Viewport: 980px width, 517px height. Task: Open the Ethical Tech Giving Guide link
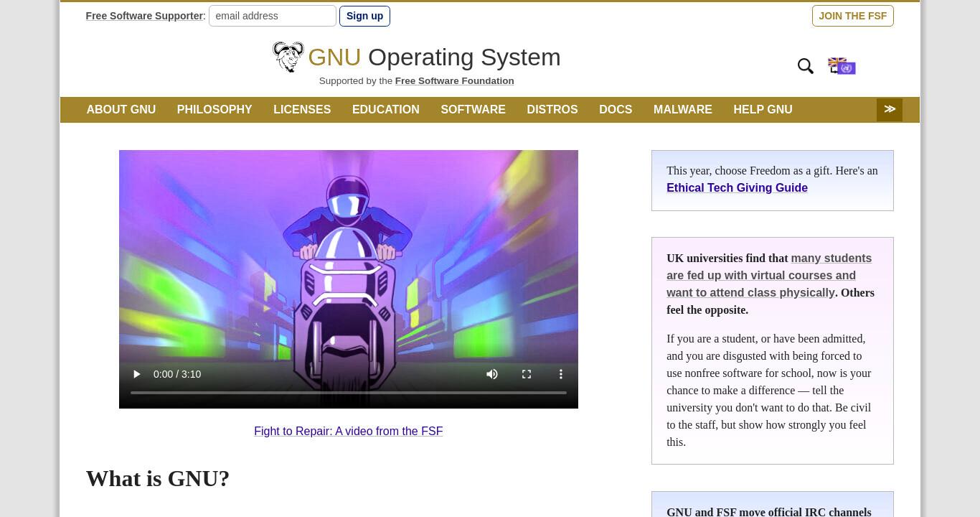click(x=737, y=187)
